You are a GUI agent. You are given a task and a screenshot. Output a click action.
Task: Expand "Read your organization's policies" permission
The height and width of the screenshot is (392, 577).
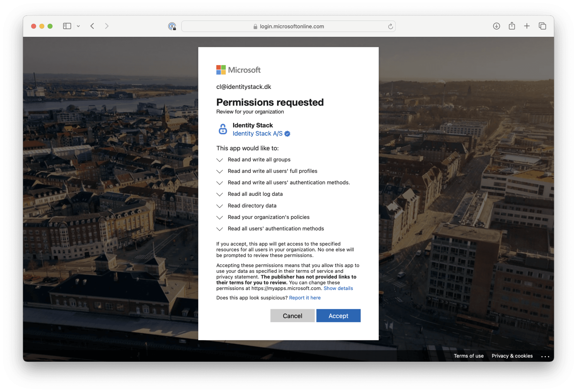tap(220, 217)
